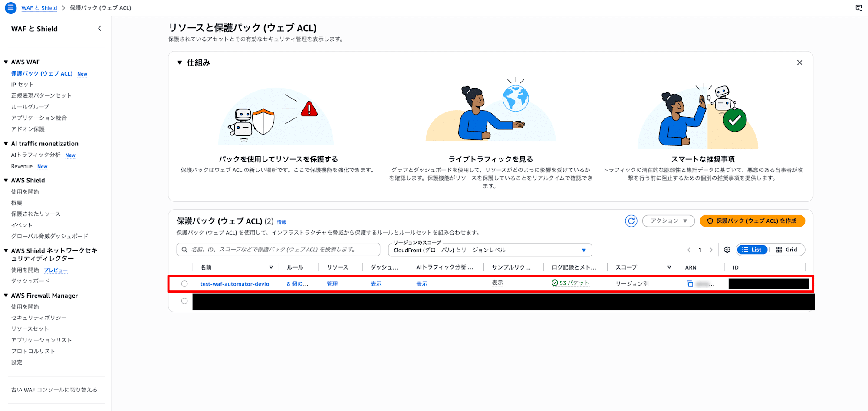Open セキュリティポリシー in sidebar

(x=39, y=318)
